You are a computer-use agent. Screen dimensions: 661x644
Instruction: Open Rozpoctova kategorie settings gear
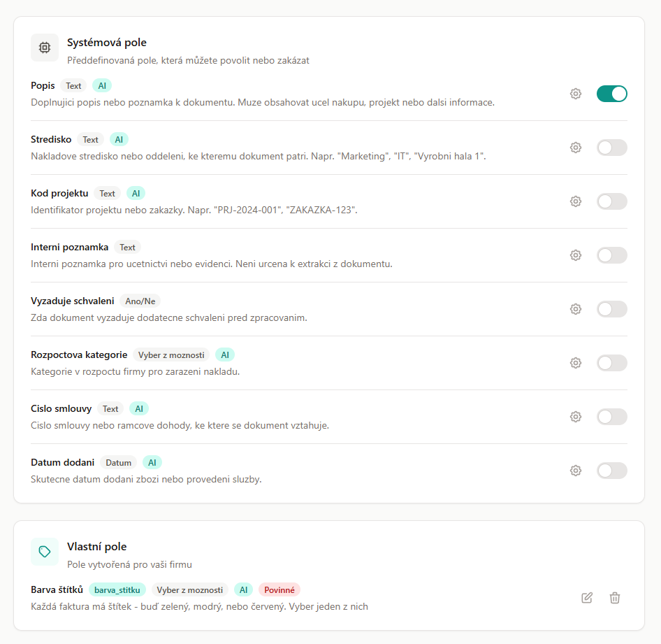(576, 363)
